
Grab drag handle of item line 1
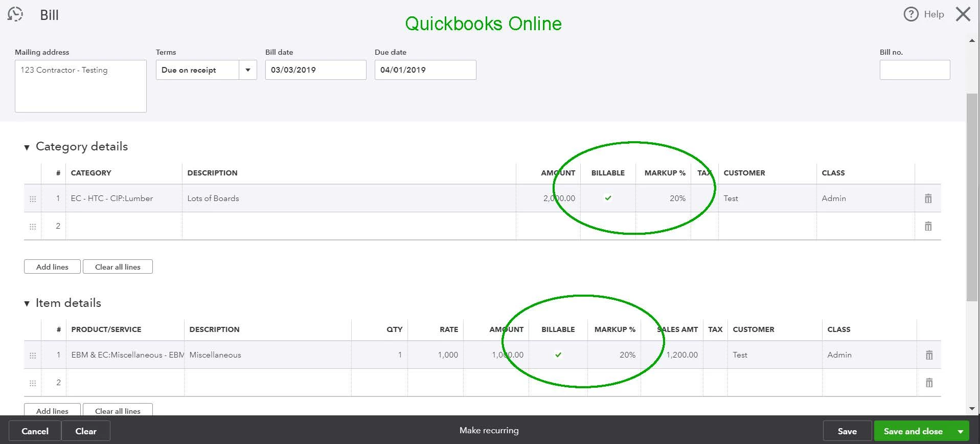tap(33, 356)
